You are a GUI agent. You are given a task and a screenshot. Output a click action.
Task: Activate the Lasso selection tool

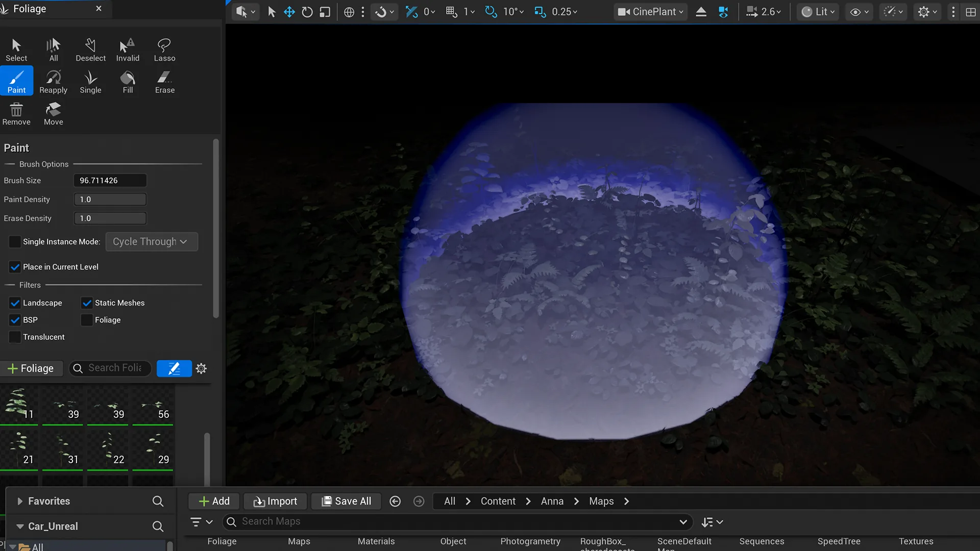point(164,50)
